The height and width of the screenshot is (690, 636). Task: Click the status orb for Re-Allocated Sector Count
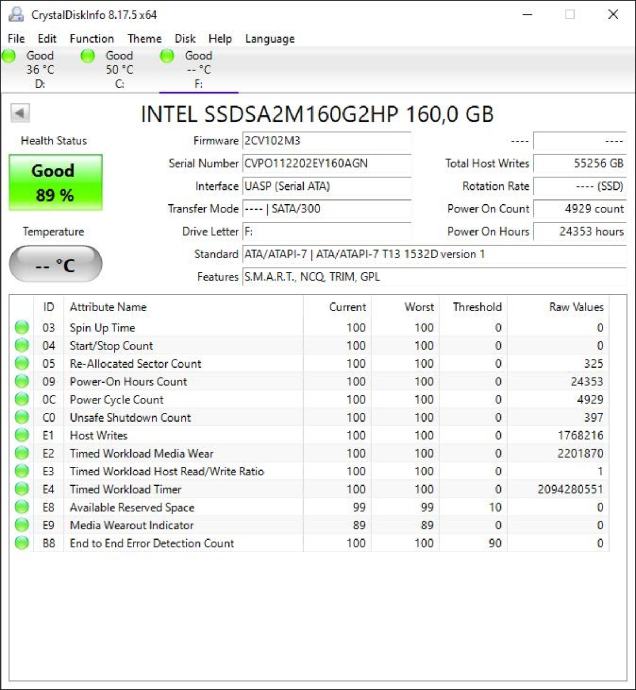tap(22, 363)
